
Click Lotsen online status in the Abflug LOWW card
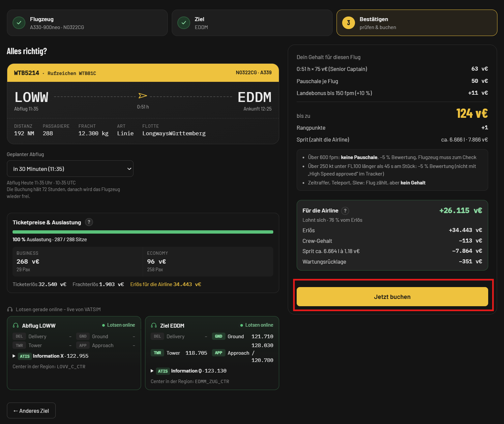click(119, 325)
